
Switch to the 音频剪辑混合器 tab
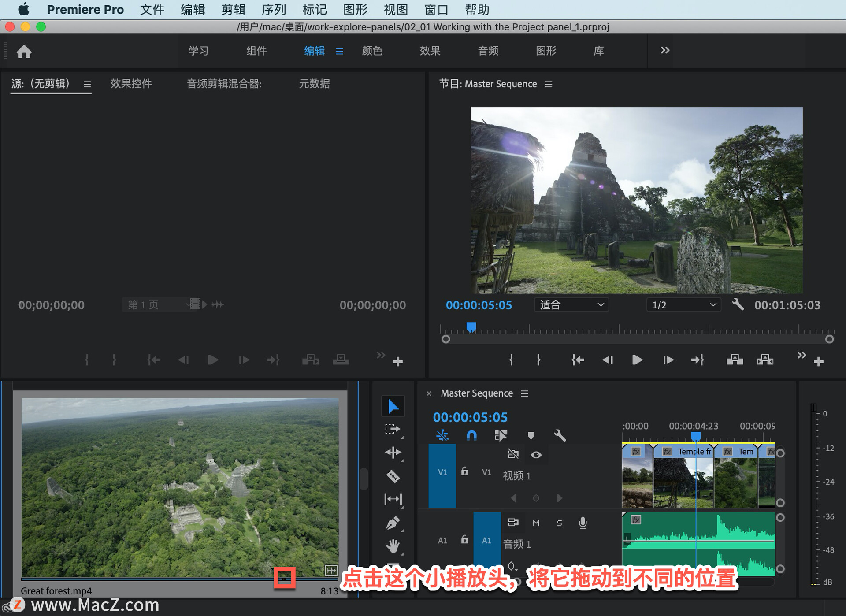click(224, 84)
